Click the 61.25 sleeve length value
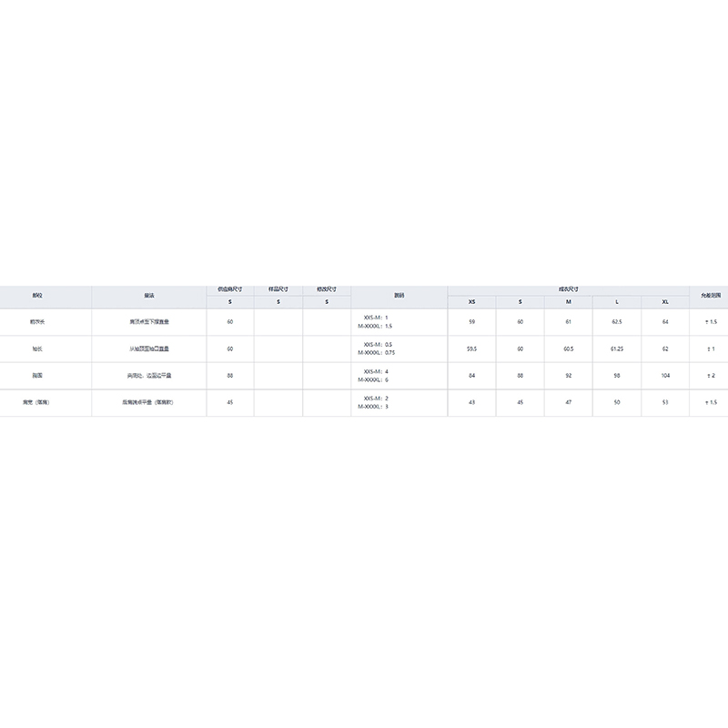 [x=616, y=349]
